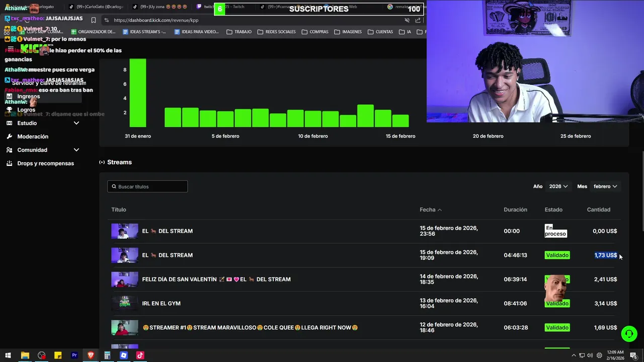
Task: Click the 08:41:06 duration value
Action: click(x=515, y=304)
